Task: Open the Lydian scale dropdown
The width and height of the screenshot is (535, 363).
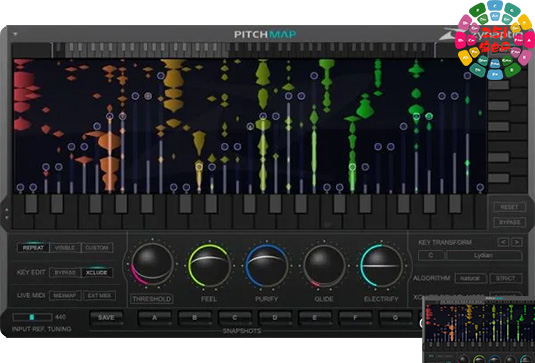Action: click(484, 255)
